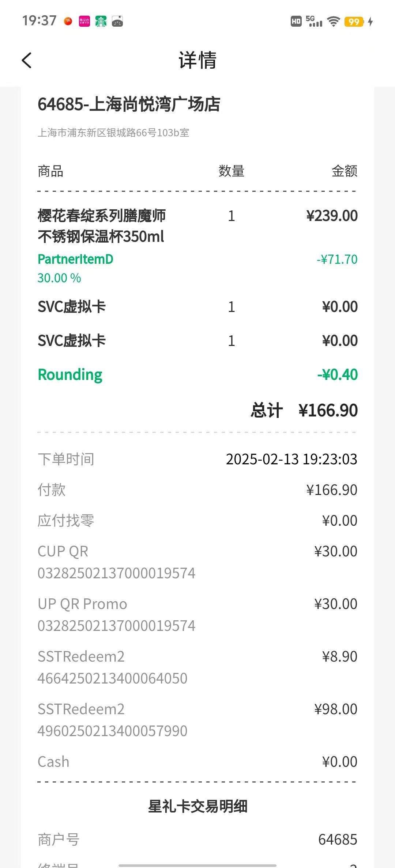Screen dimensions: 395x868
Task: Tap the pink app notification icon
Action: pyautogui.click(x=84, y=21)
